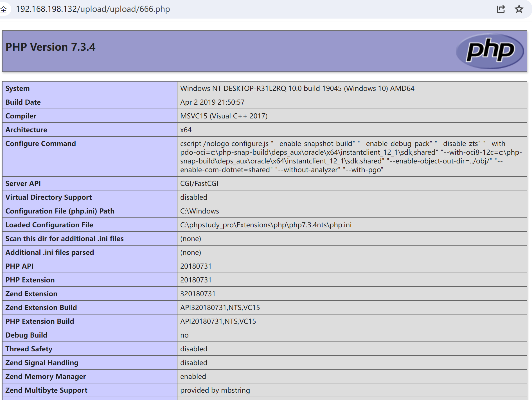
Task: Bookmark this page with the star icon
Action: pos(519,9)
